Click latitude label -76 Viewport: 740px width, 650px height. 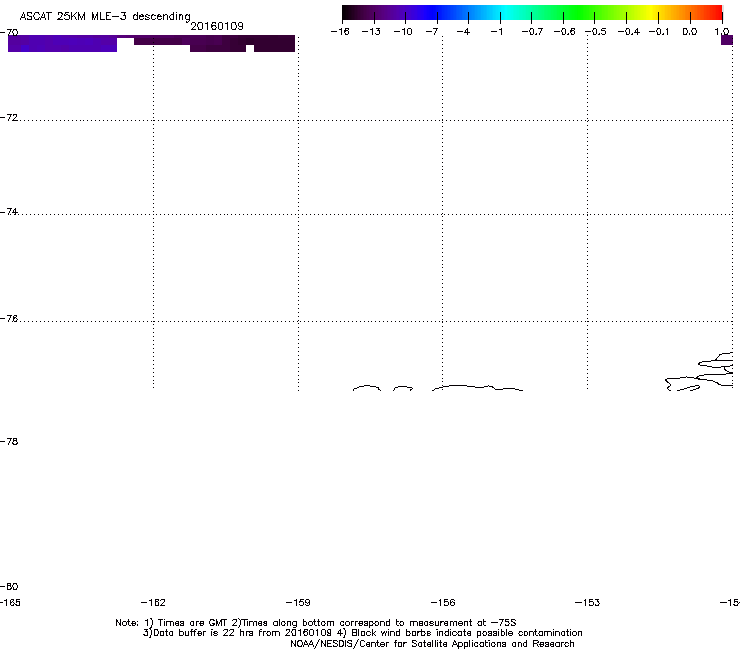[9, 319]
